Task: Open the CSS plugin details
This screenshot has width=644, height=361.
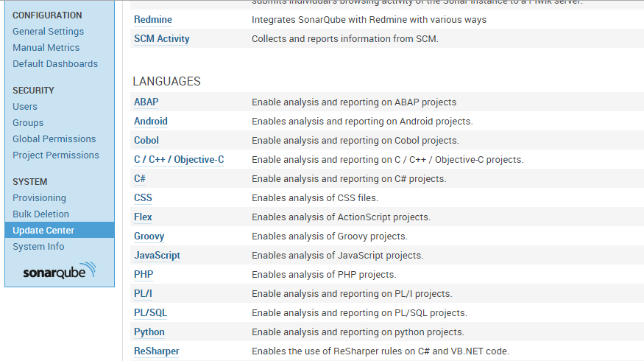Action: pyautogui.click(x=143, y=197)
